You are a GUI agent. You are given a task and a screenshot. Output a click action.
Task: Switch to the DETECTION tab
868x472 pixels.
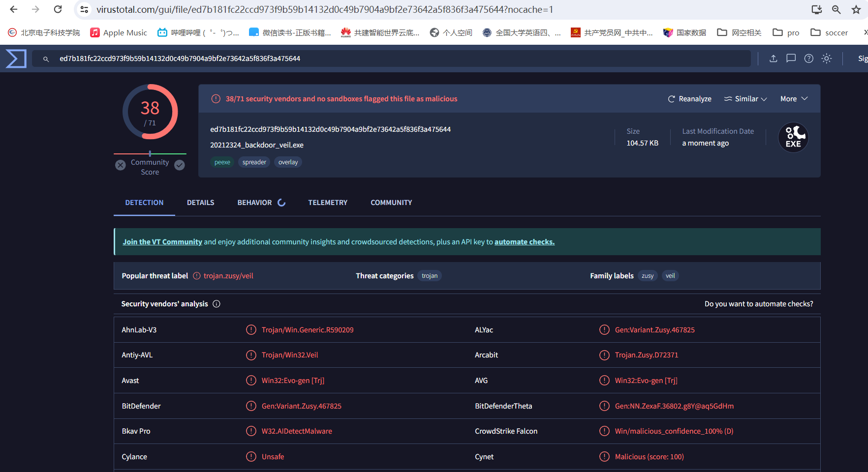[x=144, y=203]
